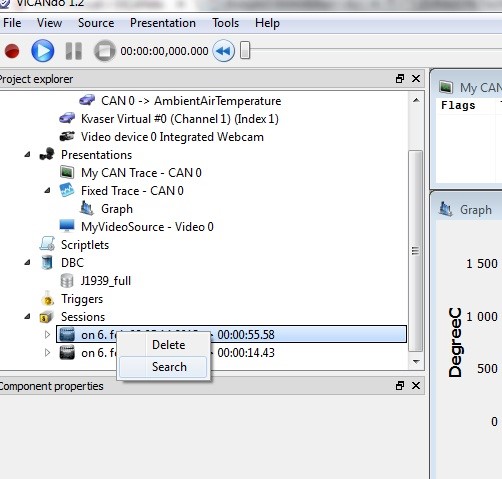Image resolution: width=502 pixels, height=479 pixels.
Task: Click the DBC cylinder icon
Action: [x=47, y=262]
